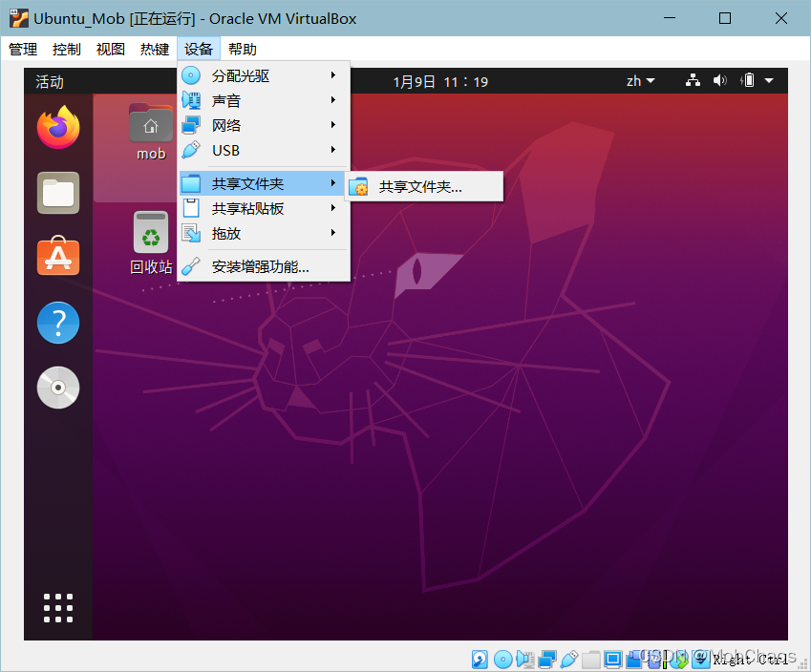
Task: Open the zh input language dropdown
Action: (x=640, y=80)
